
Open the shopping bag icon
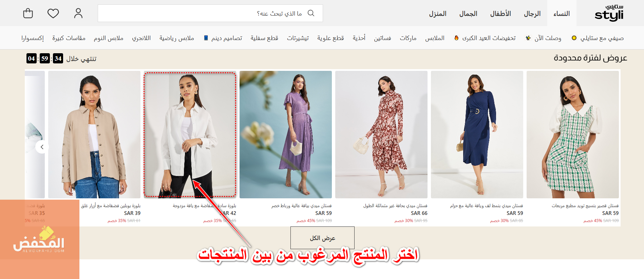click(x=28, y=13)
